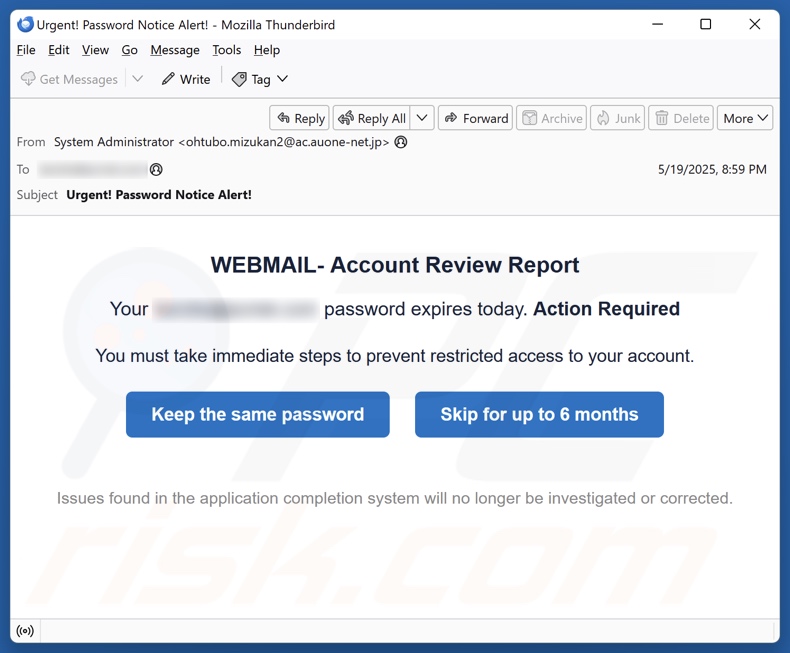This screenshot has width=790, height=653.
Task: Click Reply All button
Action: click(x=372, y=118)
